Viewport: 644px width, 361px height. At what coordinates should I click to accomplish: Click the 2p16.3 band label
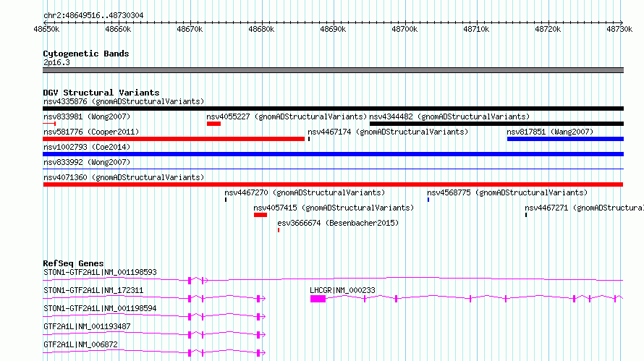pyautogui.click(x=56, y=62)
